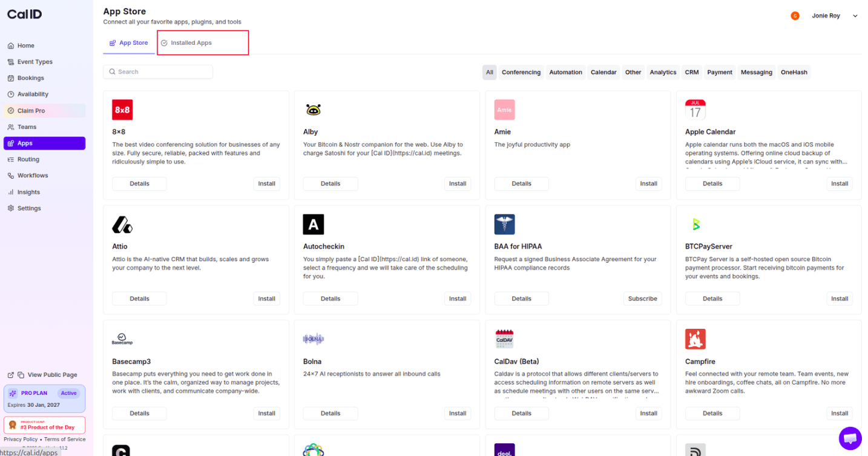Click the app Search field

tap(158, 71)
